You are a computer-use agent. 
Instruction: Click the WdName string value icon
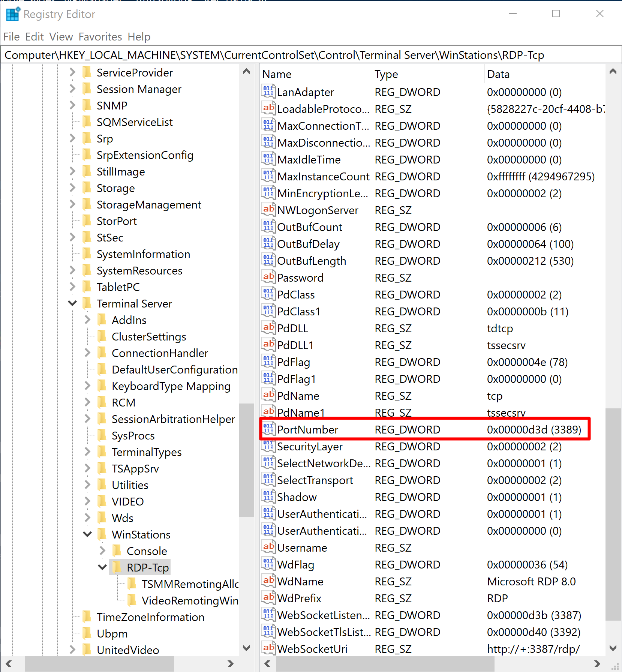tap(268, 581)
